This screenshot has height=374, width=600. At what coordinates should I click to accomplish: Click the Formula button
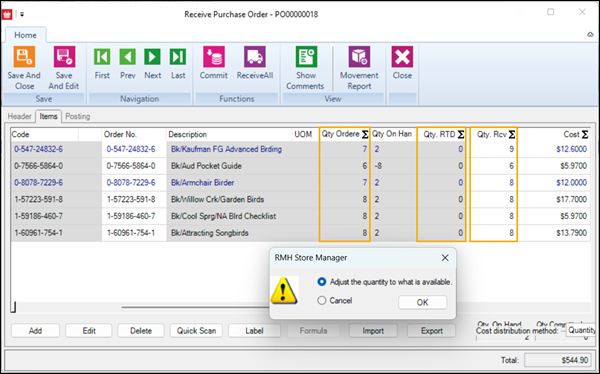pyautogui.click(x=313, y=331)
